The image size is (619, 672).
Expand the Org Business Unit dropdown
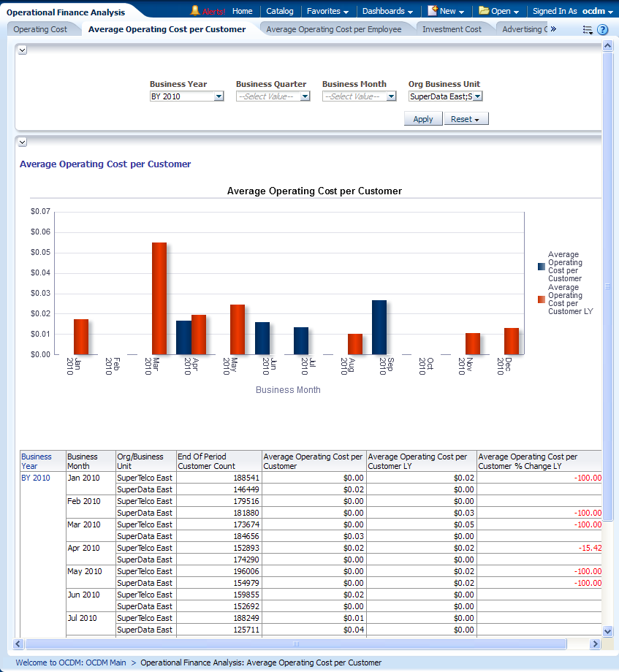pos(478,96)
